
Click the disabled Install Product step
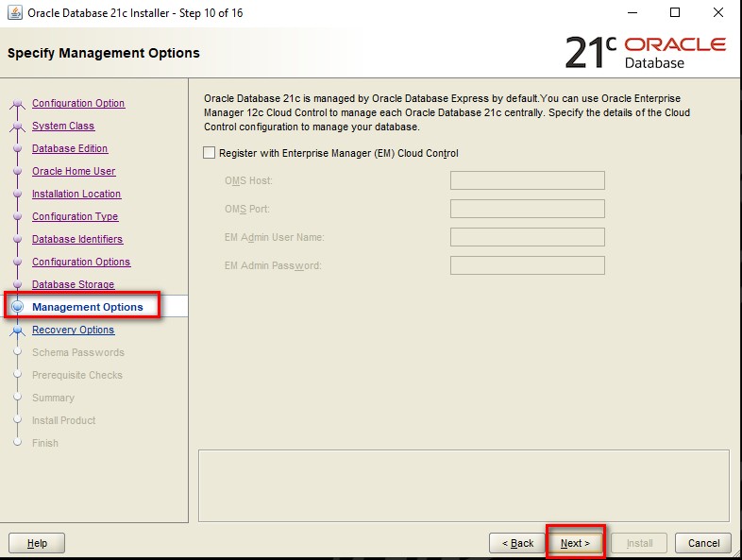point(63,420)
